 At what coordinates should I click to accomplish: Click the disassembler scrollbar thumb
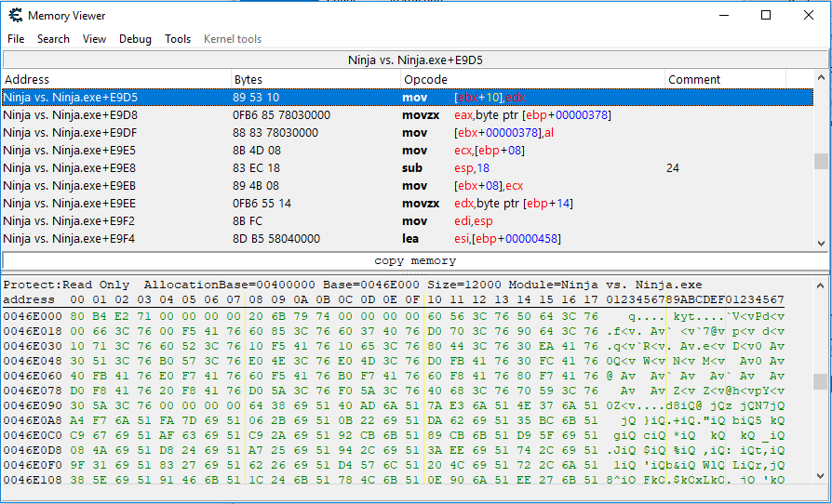[x=821, y=162]
